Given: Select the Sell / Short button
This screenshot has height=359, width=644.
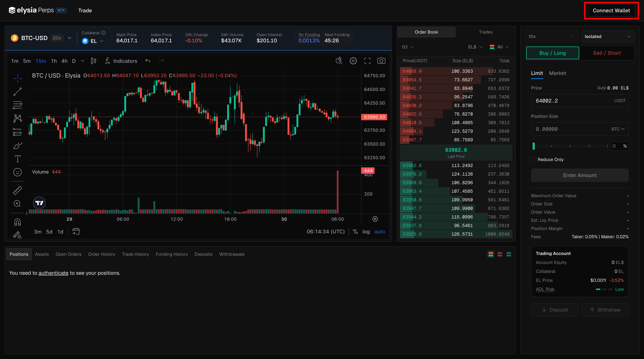Looking at the screenshot, I should pyautogui.click(x=607, y=53).
